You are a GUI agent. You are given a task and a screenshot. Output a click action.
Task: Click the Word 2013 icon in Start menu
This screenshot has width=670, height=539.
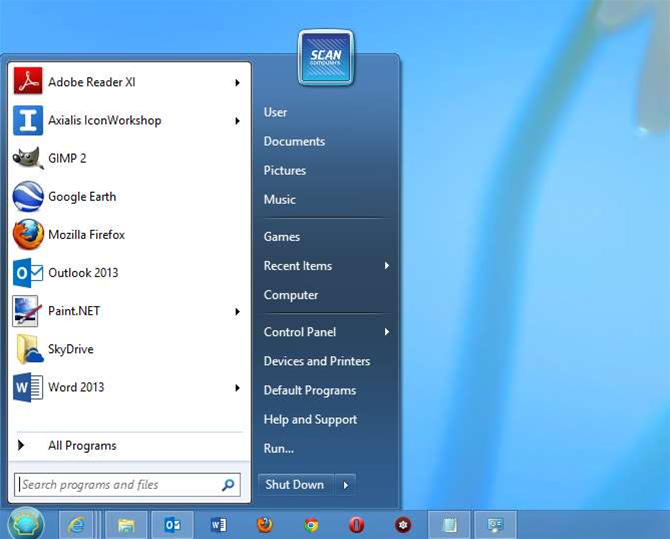point(28,387)
